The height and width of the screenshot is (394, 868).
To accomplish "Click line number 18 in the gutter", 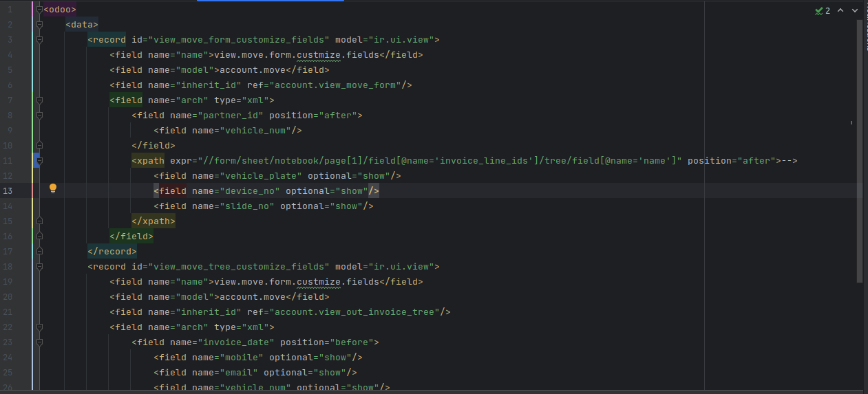I will click(8, 267).
